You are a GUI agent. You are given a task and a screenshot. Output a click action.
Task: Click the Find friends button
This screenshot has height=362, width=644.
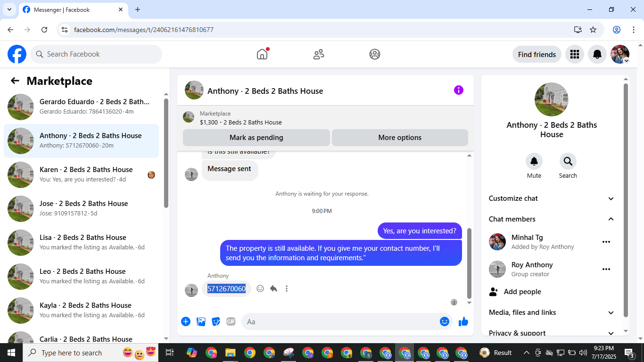[x=537, y=54]
